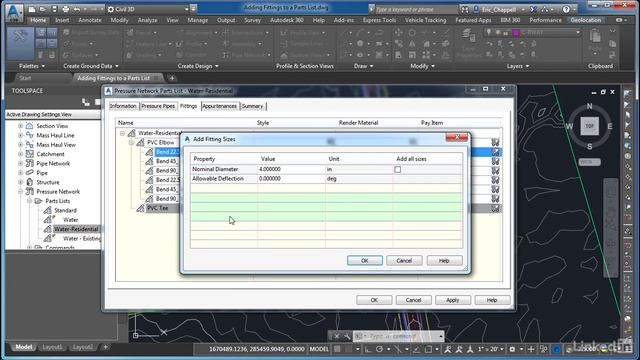Switch to the Summary tab
The width and height of the screenshot is (640, 360).
(252, 106)
